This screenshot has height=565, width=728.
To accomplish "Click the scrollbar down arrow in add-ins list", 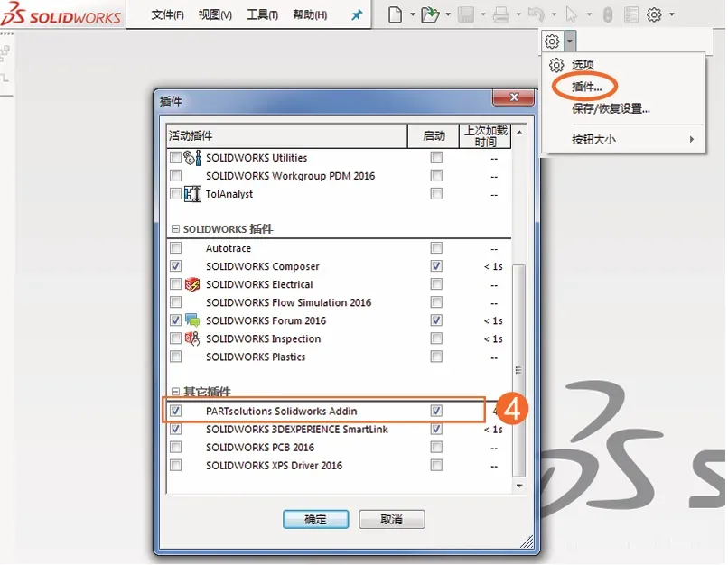I will coord(519,486).
